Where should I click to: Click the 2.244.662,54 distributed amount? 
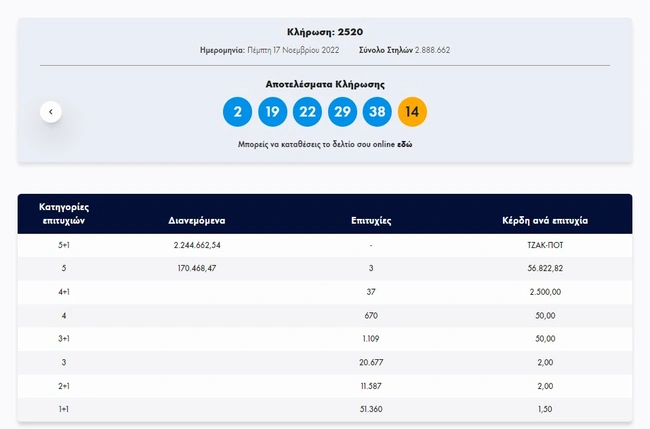(195, 244)
